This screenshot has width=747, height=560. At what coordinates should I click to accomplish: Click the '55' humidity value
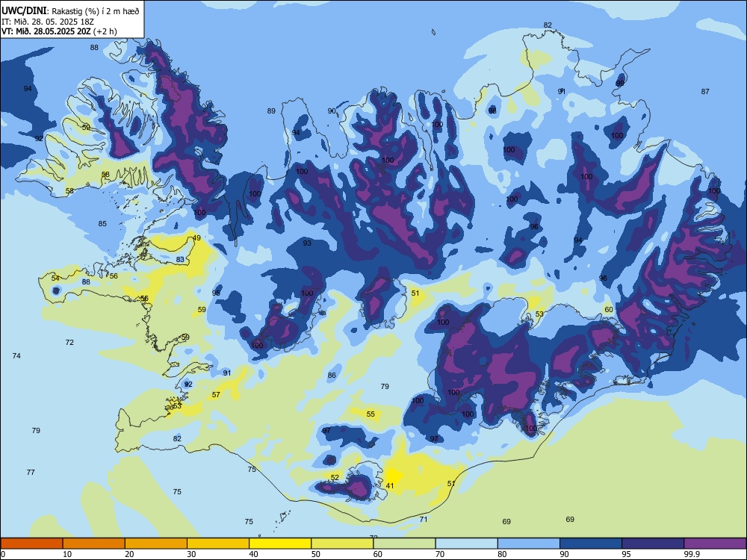[371, 414]
